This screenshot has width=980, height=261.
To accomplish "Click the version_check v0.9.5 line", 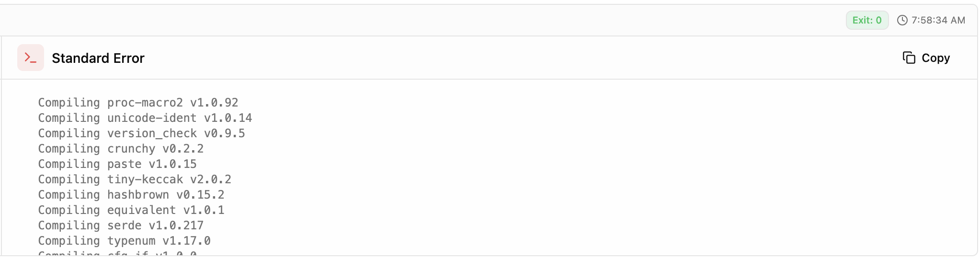I will tap(142, 133).
